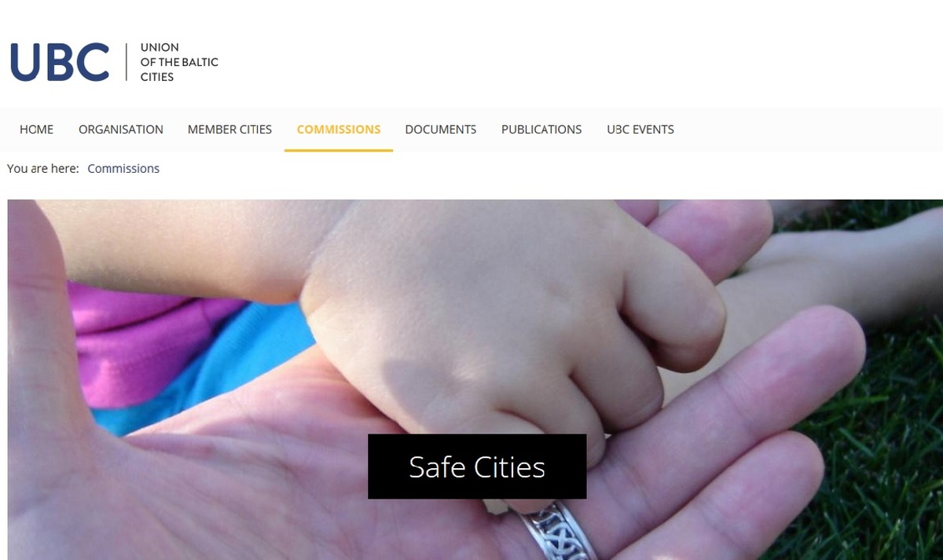Click the pink clothing in the photo
This screenshot has width=943, height=560.
(x=134, y=338)
